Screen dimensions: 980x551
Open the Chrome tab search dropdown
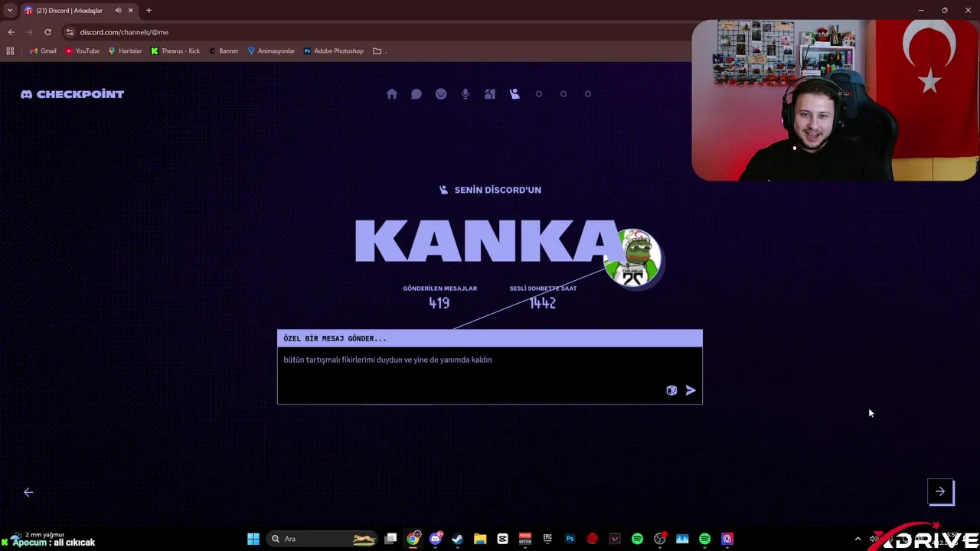(10, 11)
